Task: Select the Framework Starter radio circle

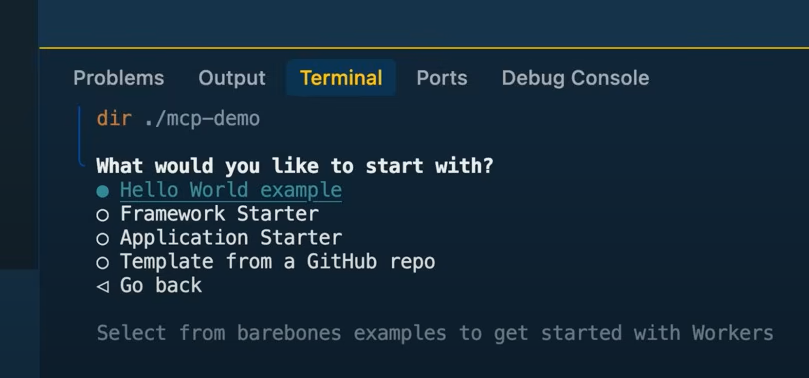Action: (x=103, y=215)
